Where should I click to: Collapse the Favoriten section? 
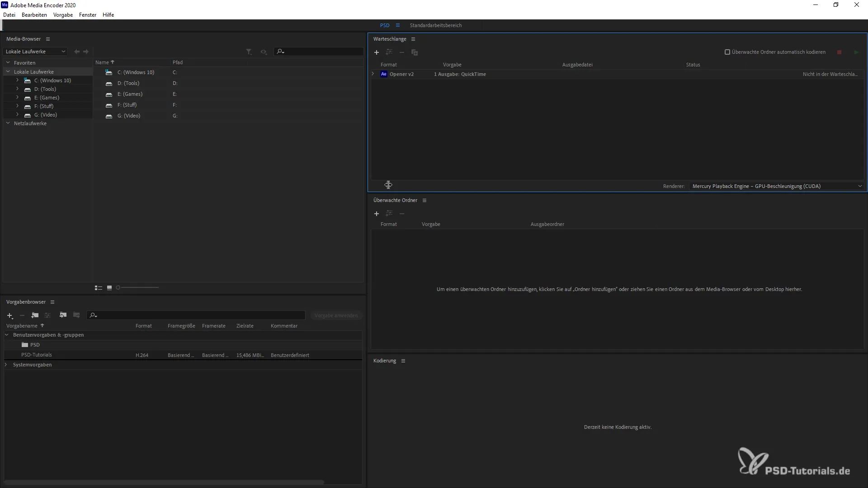pyautogui.click(x=8, y=63)
